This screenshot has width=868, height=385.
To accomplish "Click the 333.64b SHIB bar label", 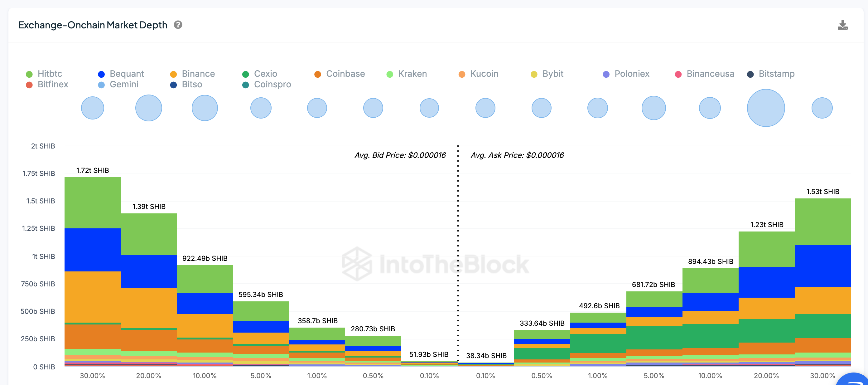I will coord(542,324).
